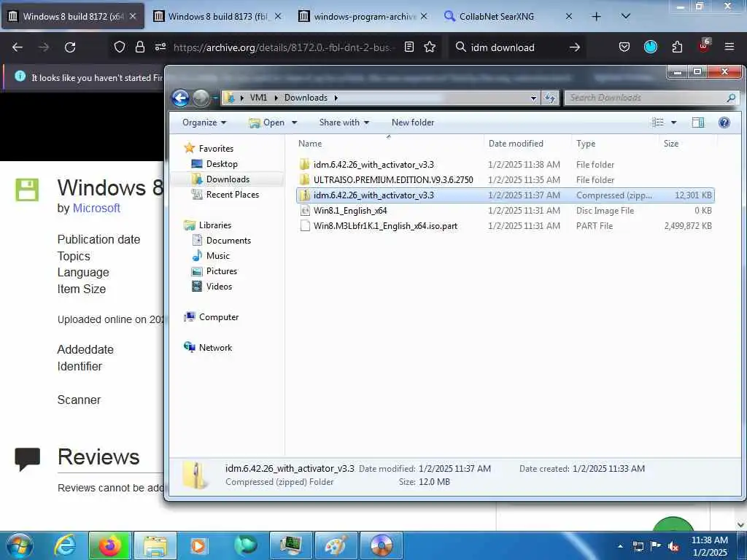Image resolution: width=747 pixels, height=560 pixels.
Task: Select Favorites in navigation pane
Action: point(216,149)
